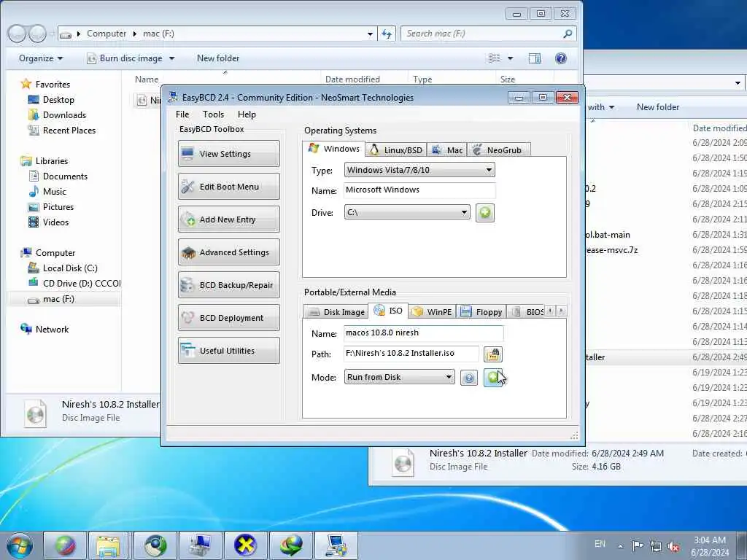This screenshot has height=560, width=747.
Task: Click browse icon beside ISO path
Action: (x=492, y=354)
